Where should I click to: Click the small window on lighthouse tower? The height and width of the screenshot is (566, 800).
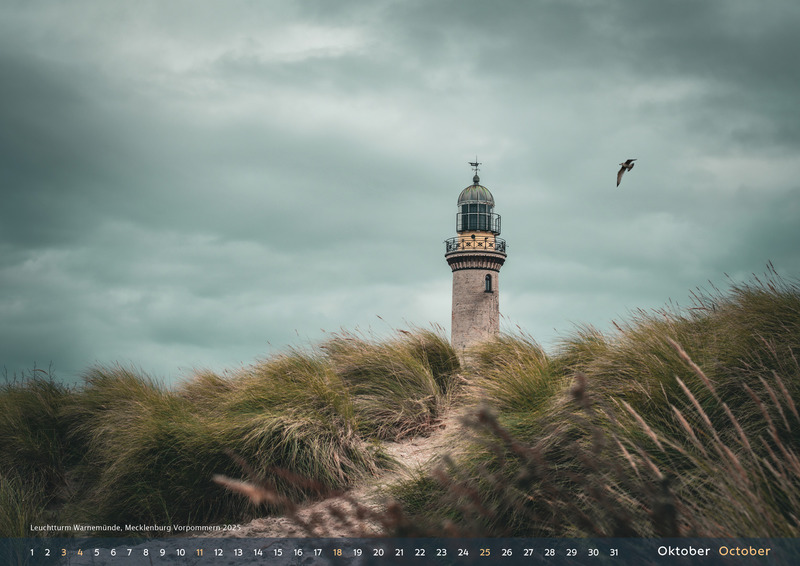(488, 283)
